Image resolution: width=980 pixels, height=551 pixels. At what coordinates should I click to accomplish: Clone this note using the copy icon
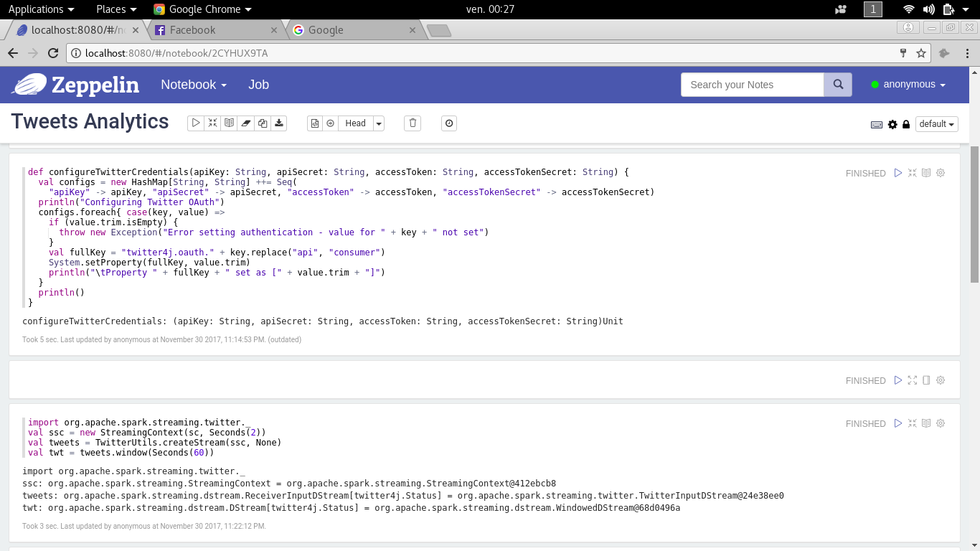263,123
